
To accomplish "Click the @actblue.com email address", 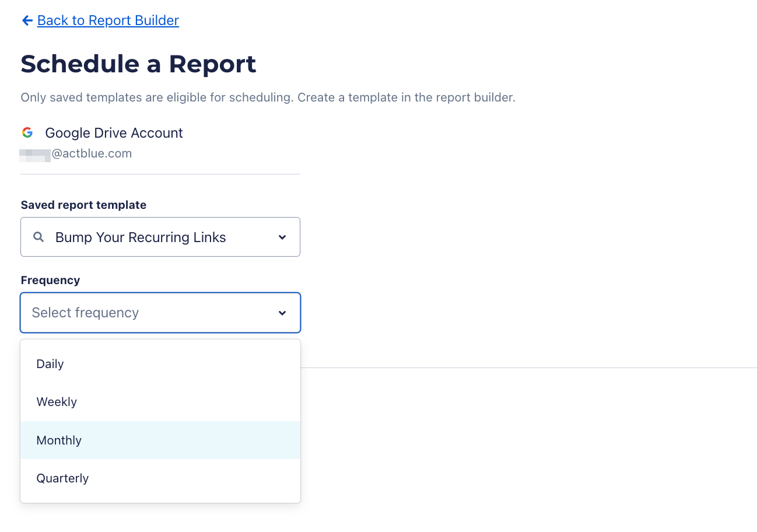I will click(92, 153).
